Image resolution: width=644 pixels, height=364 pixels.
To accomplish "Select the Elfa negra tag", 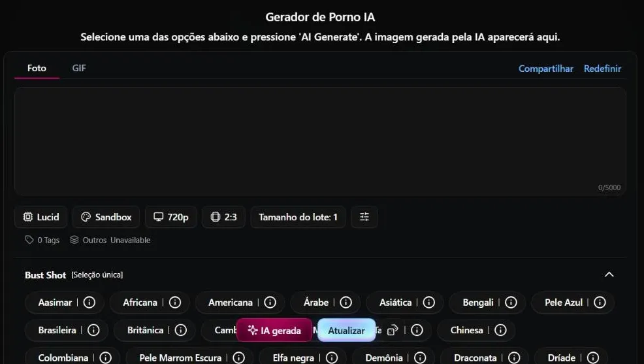I will click(293, 358).
